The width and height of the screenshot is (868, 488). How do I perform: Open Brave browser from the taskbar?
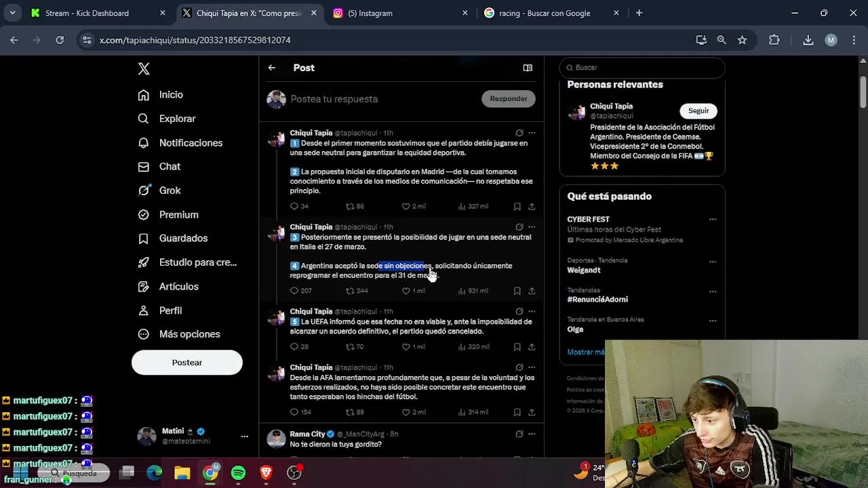tap(266, 472)
